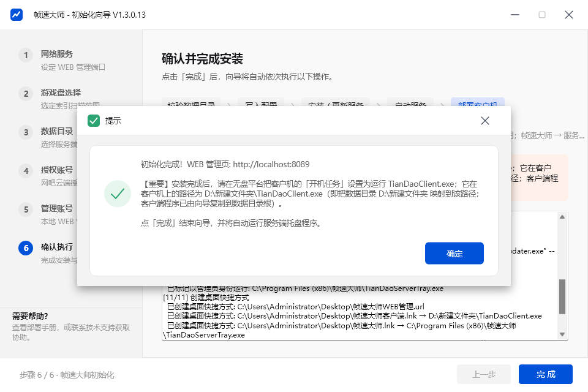This screenshot has height=392, width=588.
Task: Click the step 3 number circle
Action: pos(26,132)
